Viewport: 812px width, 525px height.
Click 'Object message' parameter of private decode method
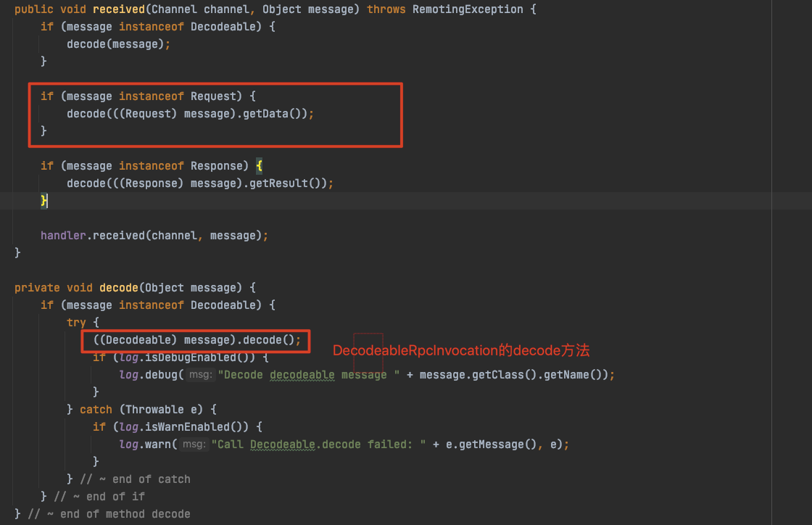click(x=190, y=287)
